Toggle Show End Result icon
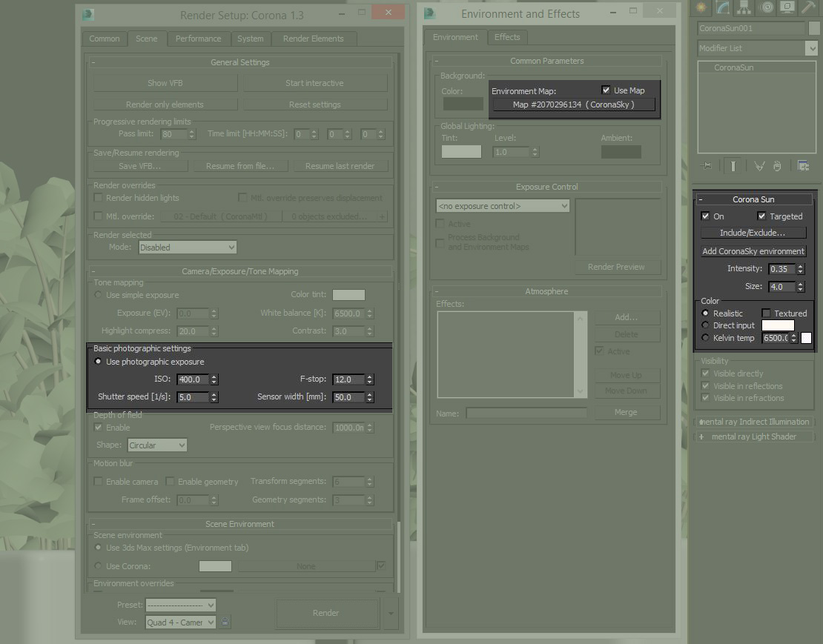The image size is (823, 644). point(733,166)
